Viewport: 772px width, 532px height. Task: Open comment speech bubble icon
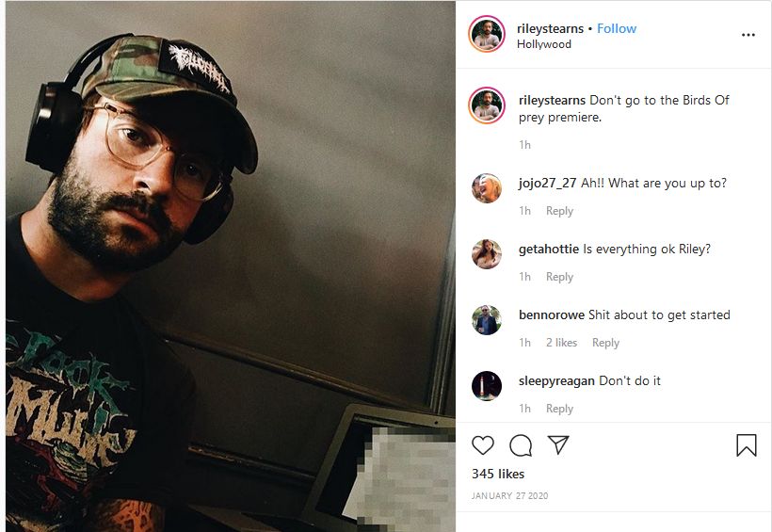(x=521, y=445)
